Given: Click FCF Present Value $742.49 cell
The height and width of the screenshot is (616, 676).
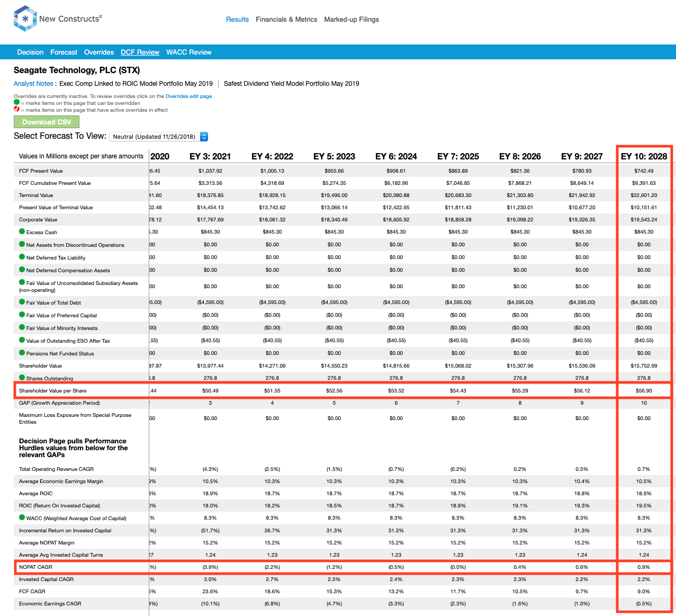Looking at the screenshot, I should (644, 171).
